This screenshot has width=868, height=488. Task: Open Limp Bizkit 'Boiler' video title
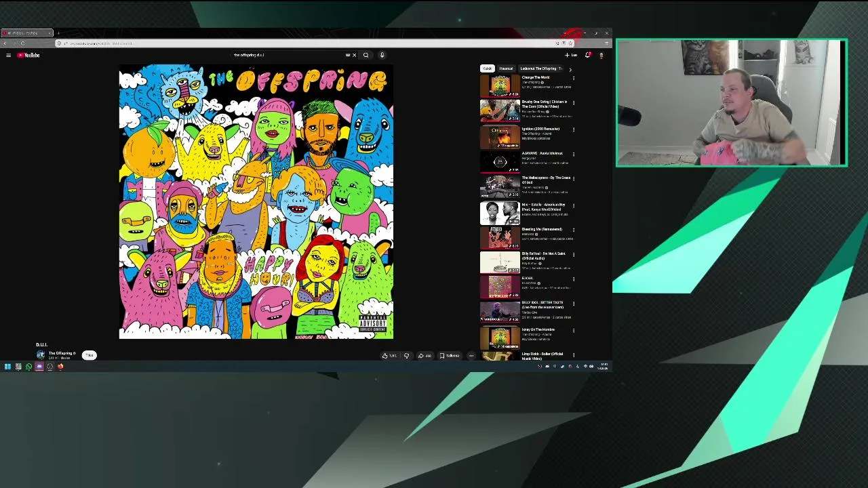542,356
